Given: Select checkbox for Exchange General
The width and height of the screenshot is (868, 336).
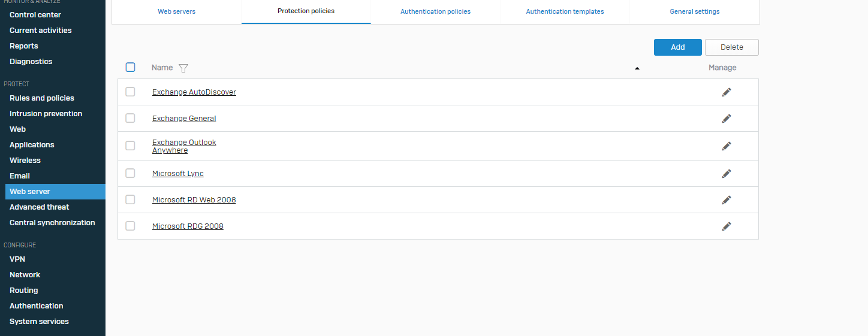Looking at the screenshot, I should [130, 118].
